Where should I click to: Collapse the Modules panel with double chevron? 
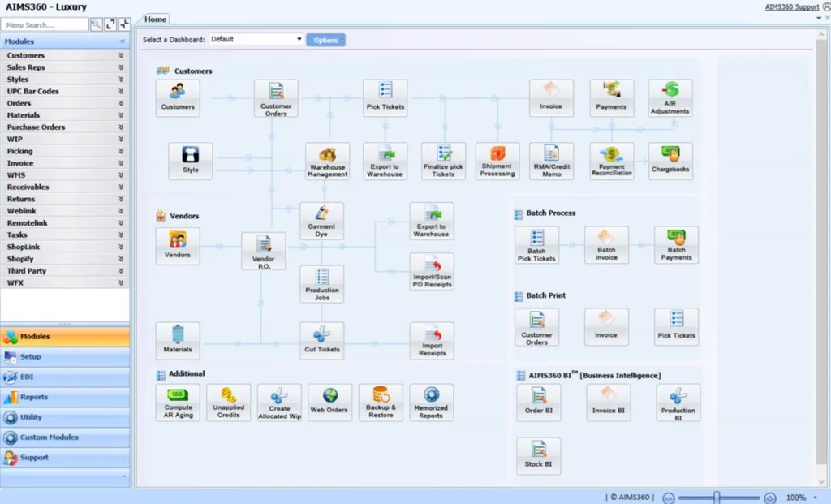tap(122, 41)
